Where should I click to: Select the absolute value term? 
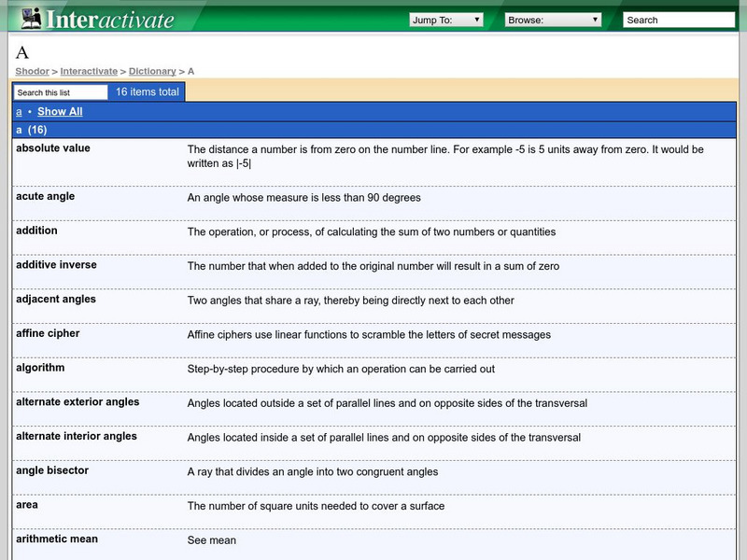pos(53,148)
